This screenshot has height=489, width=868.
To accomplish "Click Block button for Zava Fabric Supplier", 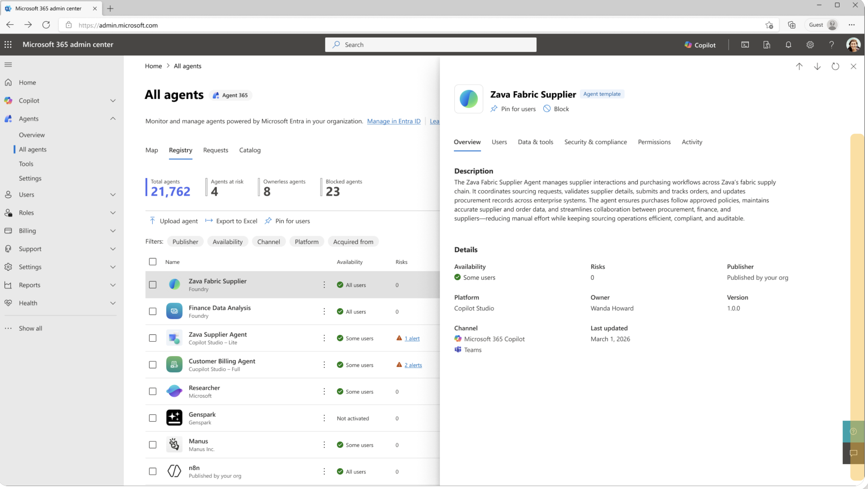I will click(x=556, y=109).
